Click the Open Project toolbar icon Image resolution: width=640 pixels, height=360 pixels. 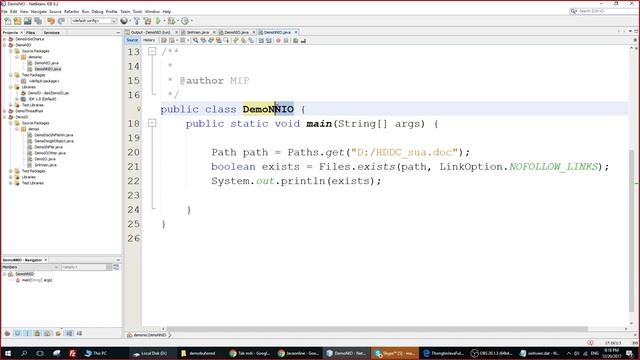[27, 21]
